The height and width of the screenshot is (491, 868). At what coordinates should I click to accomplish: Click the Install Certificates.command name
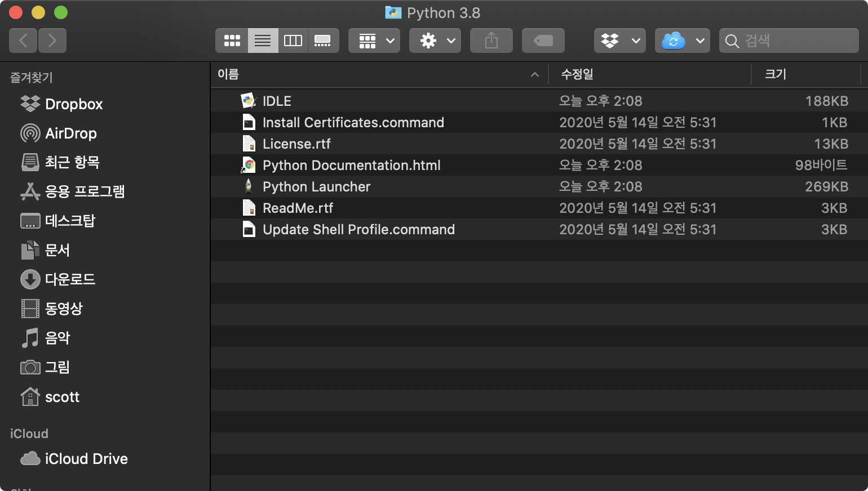[x=353, y=123]
